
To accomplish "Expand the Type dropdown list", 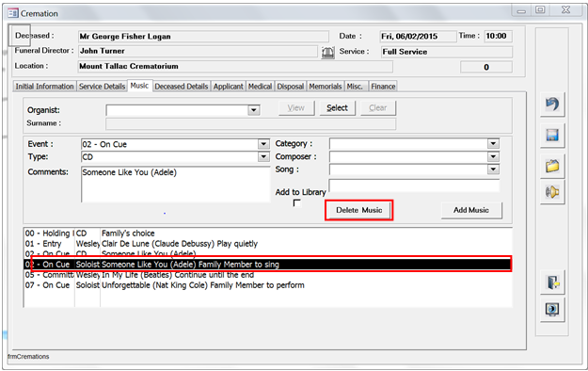I will [263, 156].
